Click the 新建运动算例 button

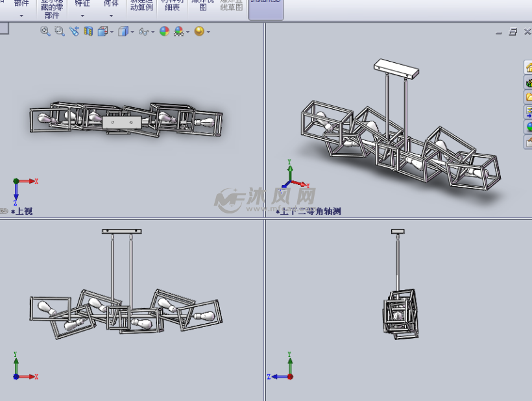click(x=141, y=8)
